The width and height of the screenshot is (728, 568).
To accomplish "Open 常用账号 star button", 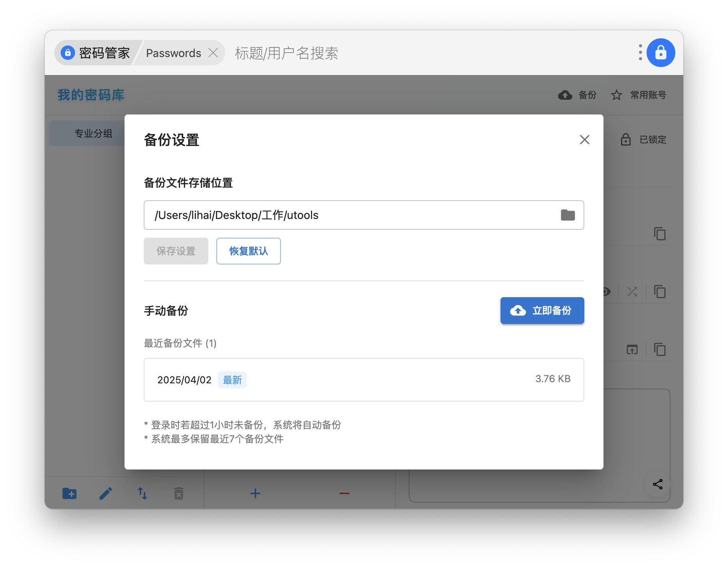I will pyautogui.click(x=639, y=95).
